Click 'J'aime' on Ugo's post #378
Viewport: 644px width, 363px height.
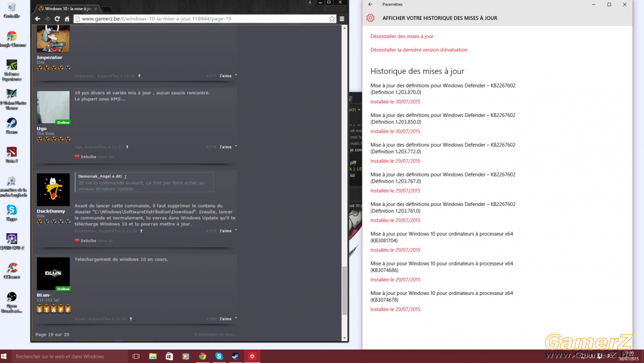225,147
